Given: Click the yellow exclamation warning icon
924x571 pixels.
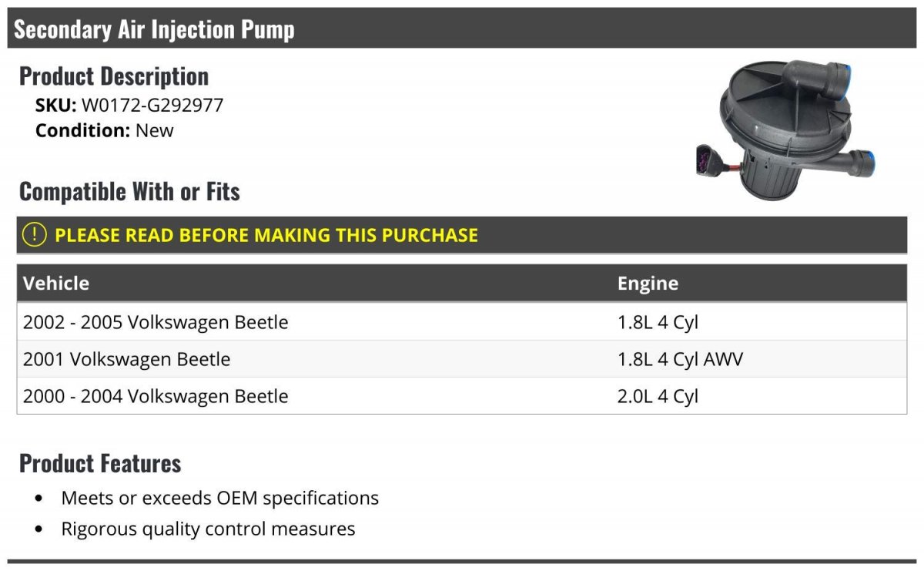Looking at the screenshot, I should coord(35,235).
